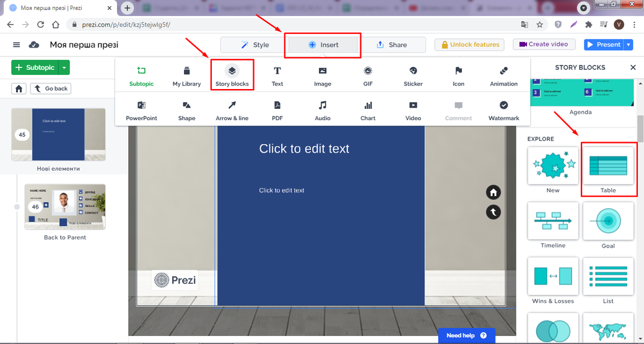
Task: Open the hamburger menu in Prezi
Action: 17,45
